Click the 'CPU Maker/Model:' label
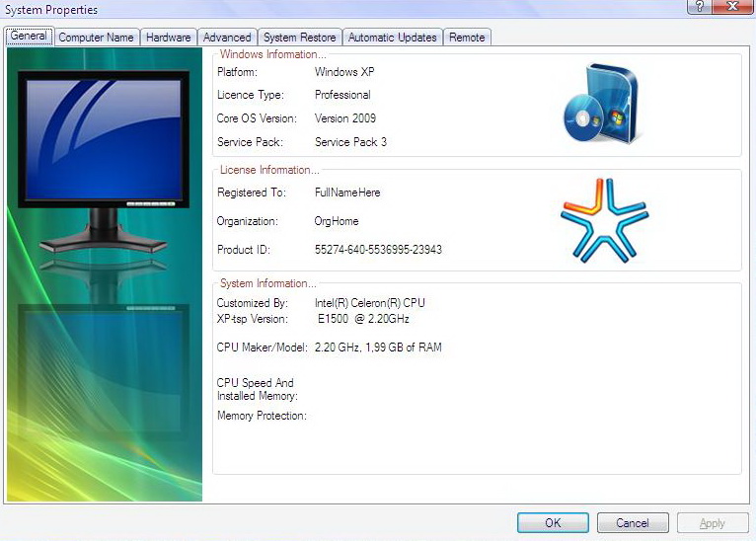 pyautogui.click(x=262, y=348)
